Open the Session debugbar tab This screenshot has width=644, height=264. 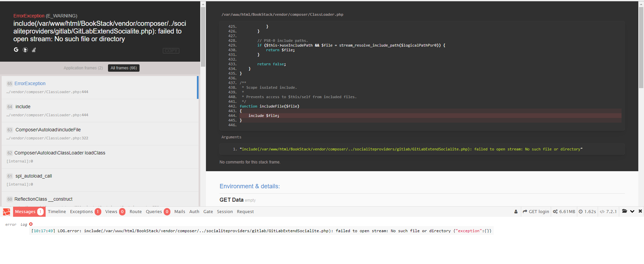(225, 212)
